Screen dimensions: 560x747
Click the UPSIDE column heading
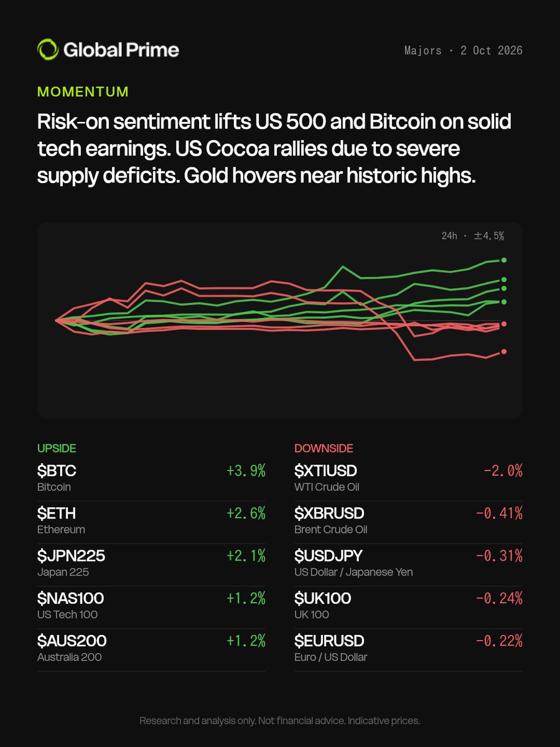pyautogui.click(x=57, y=448)
